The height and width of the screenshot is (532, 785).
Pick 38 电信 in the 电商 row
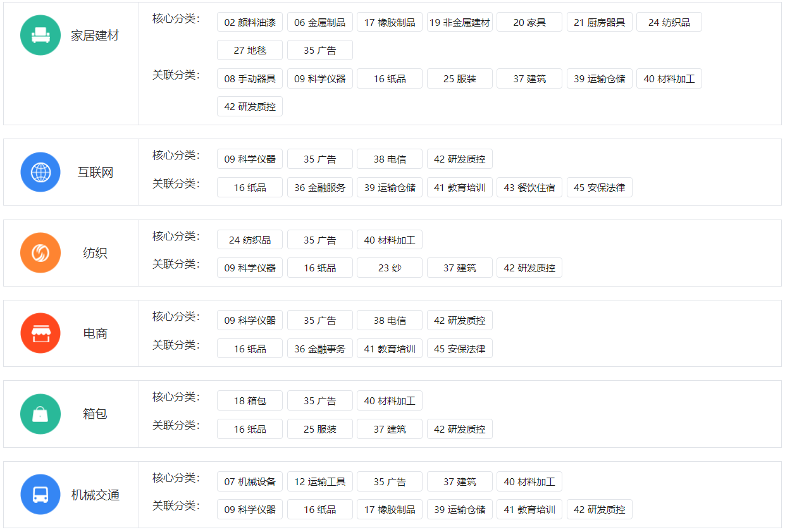(390, 320)
